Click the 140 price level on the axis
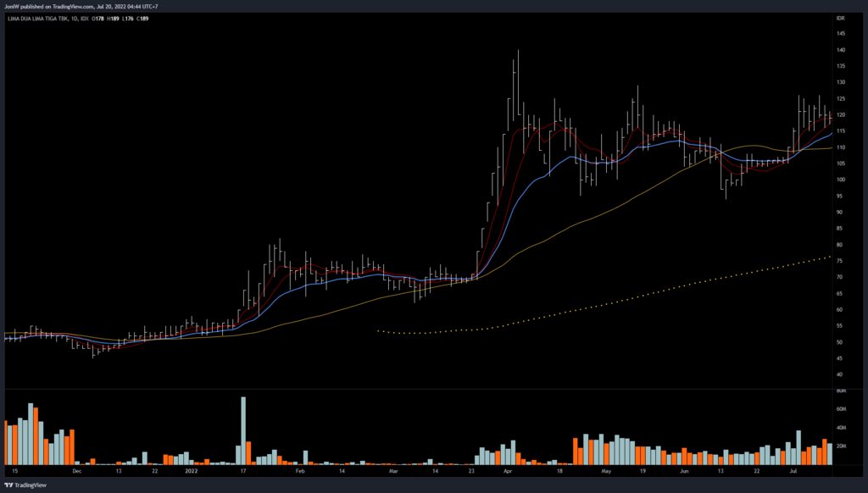Viewport: 868px width, 493px height. pos(840,50)
